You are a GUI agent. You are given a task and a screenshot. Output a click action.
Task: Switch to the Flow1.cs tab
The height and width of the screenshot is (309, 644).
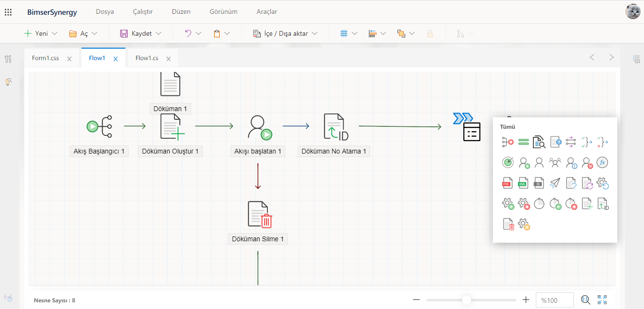click(x=147, y=58)
